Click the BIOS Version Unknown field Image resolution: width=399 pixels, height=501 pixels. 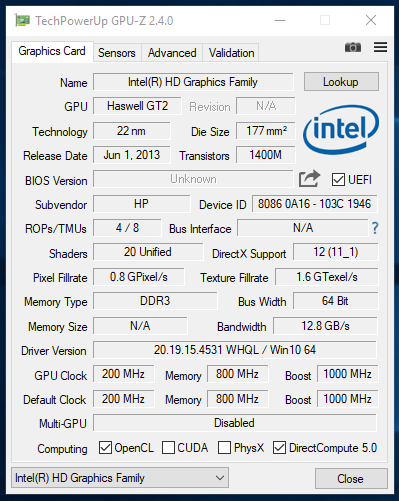(193, 179)
